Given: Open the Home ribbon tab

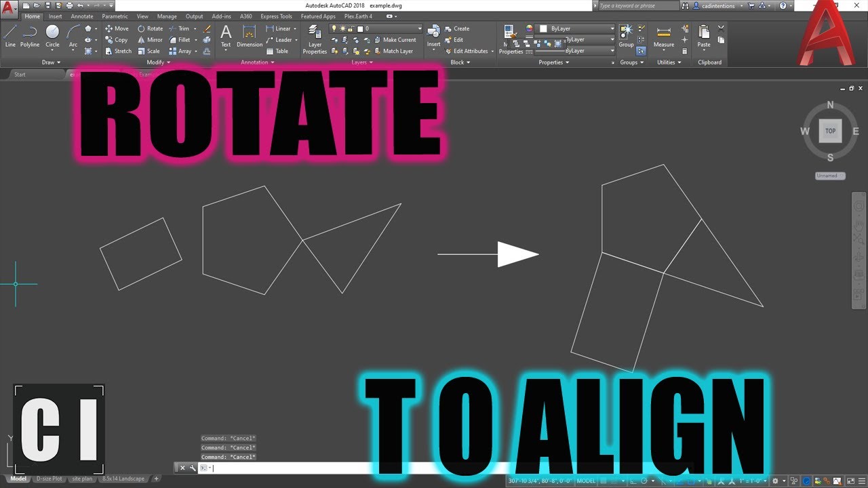Looking at the screenshot, I should pyautogui.click(x=32, y=16).
